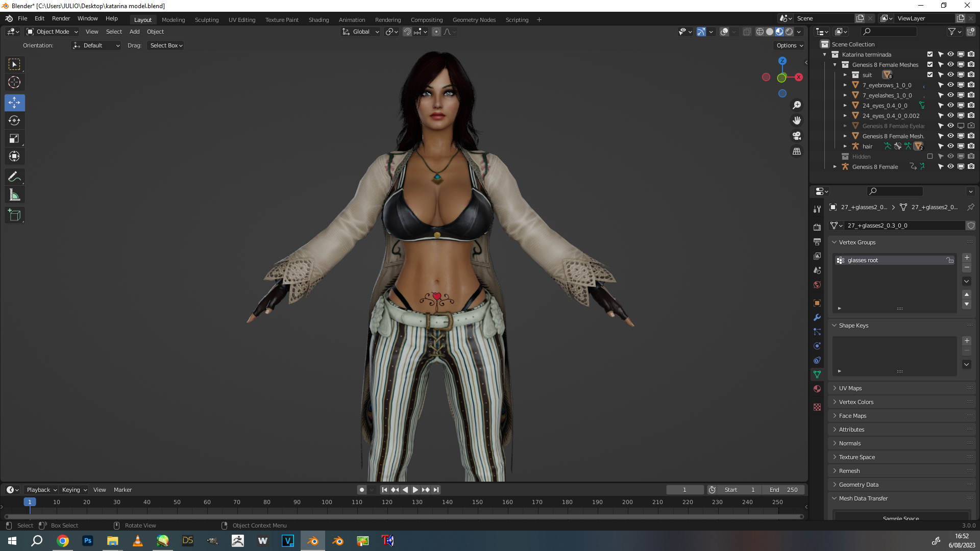Open the Modifiers wrench tab

817,317
